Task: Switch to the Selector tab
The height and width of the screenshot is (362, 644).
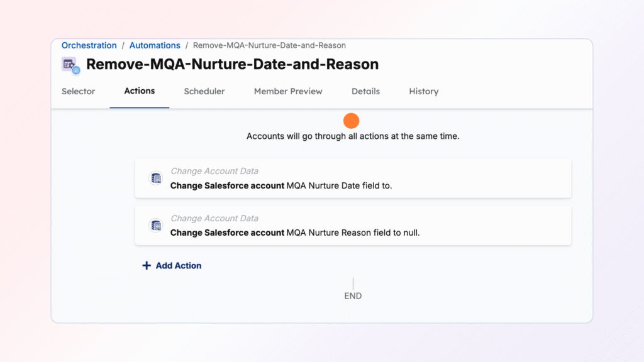Action: pos(78,91)
